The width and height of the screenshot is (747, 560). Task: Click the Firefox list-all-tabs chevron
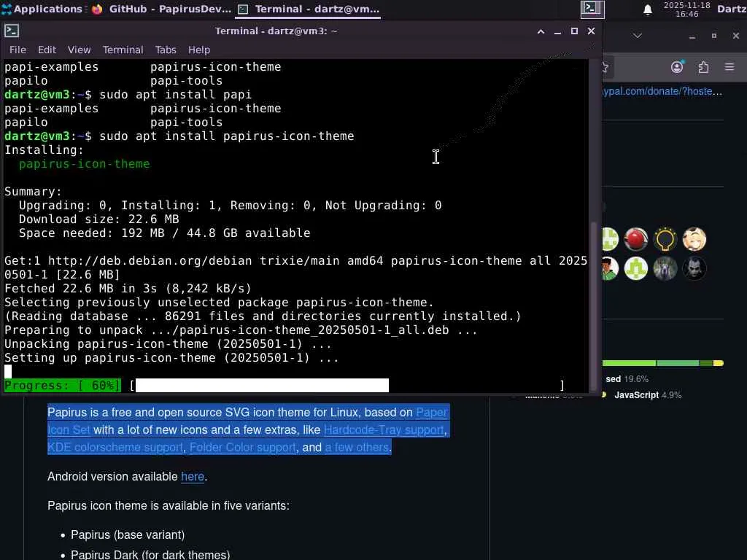tap(638, 36)
